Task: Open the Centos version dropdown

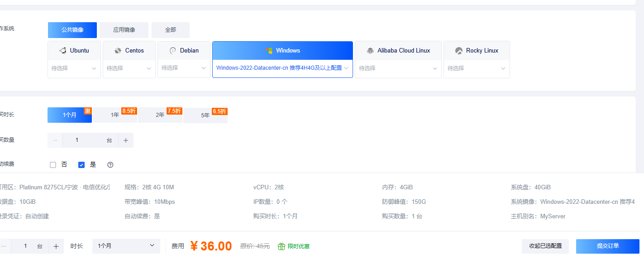Action: click(129, 68)
